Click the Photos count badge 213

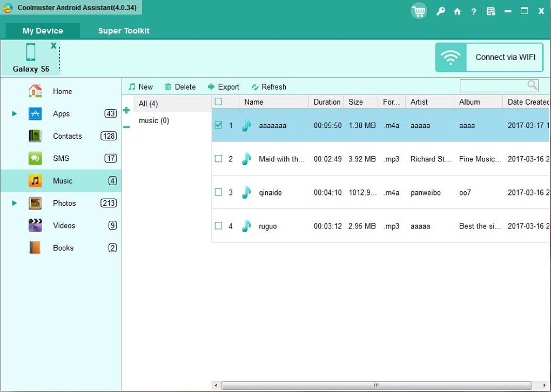tap(109, 203)
